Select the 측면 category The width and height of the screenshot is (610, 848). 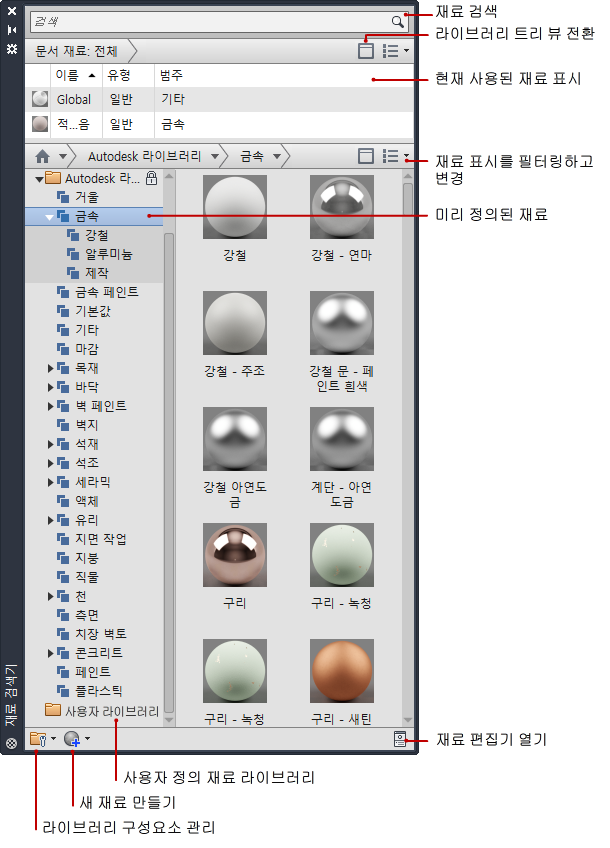[x=87, y=615]
